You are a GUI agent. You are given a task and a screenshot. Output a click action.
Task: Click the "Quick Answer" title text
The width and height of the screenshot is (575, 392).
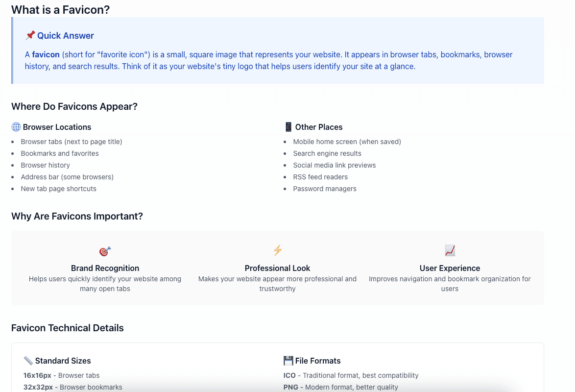click(x=66, y=36)
